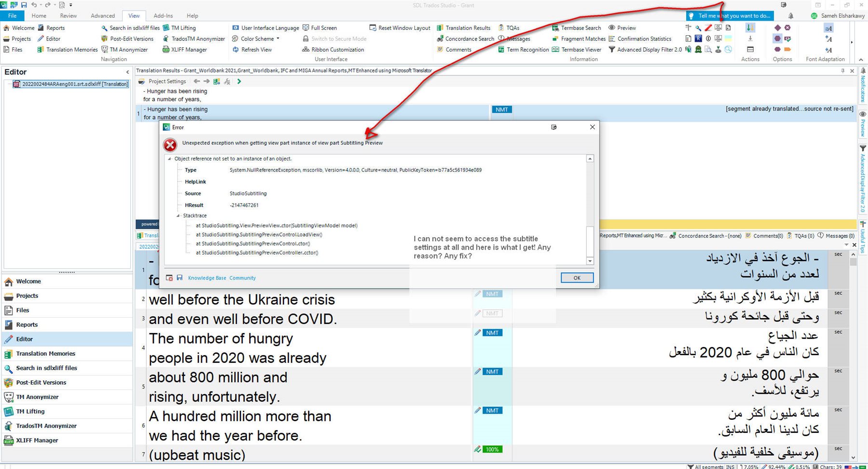This screenshot has width=868, height=469.
Task: Click Tell me what you want to do box
Action: (730, 16)
